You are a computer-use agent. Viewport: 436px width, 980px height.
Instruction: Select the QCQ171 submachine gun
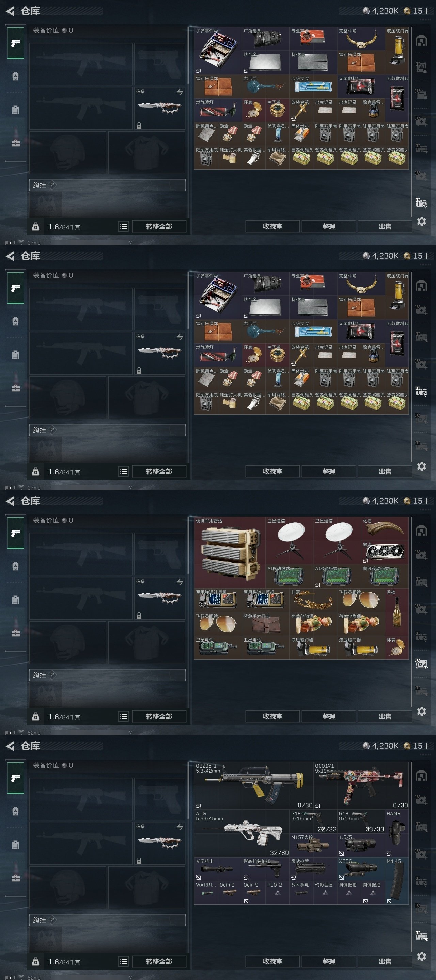(x=361, y=785)
